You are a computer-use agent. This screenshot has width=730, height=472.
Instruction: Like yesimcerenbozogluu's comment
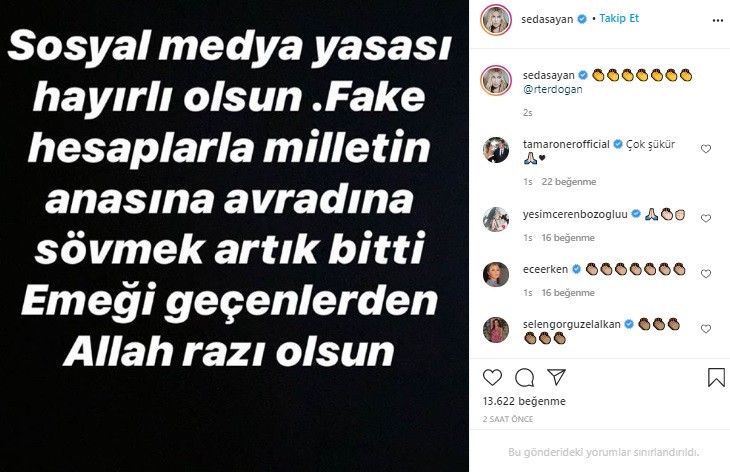point(706,218)
